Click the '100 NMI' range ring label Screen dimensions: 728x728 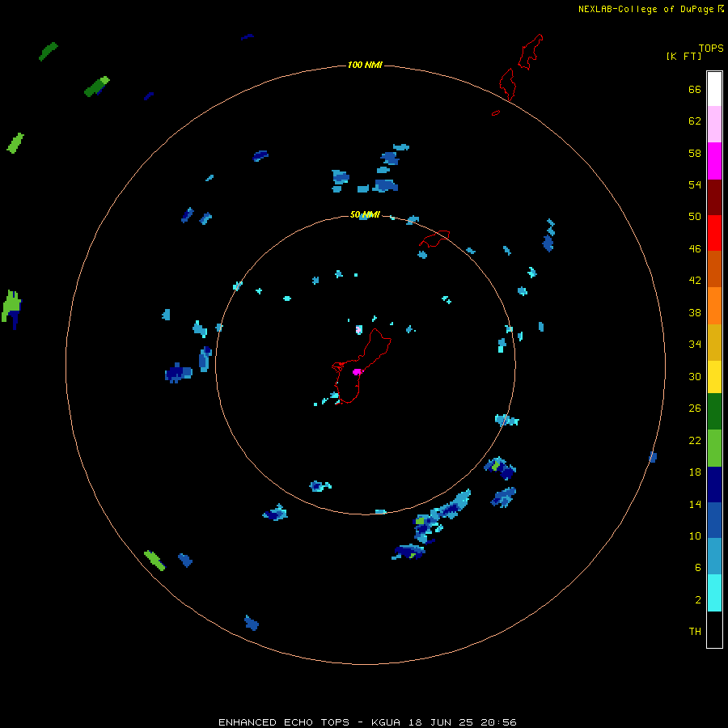(x=365, y=65)
